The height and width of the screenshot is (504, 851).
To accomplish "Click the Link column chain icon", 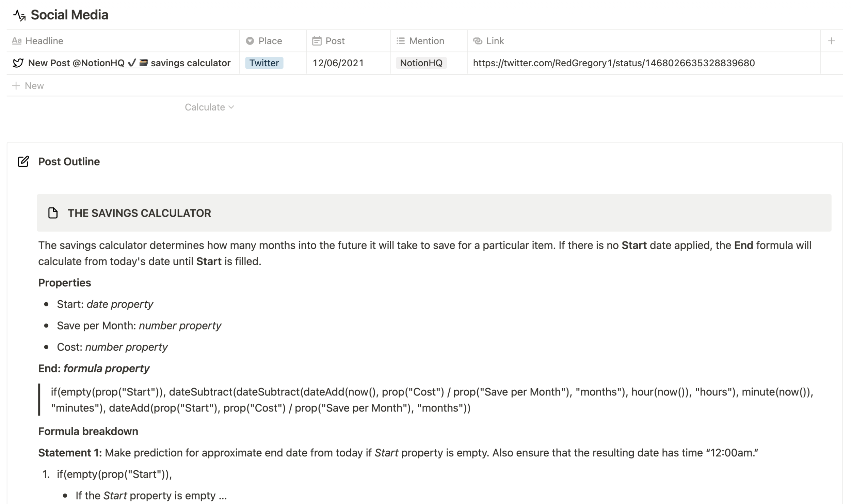I will 478,41.
